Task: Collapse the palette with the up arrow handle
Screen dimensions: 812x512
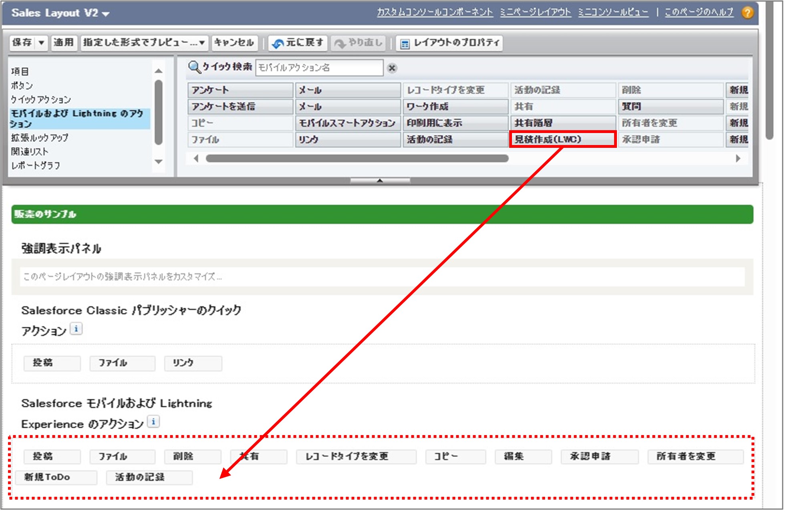Action: coord(380,181)
